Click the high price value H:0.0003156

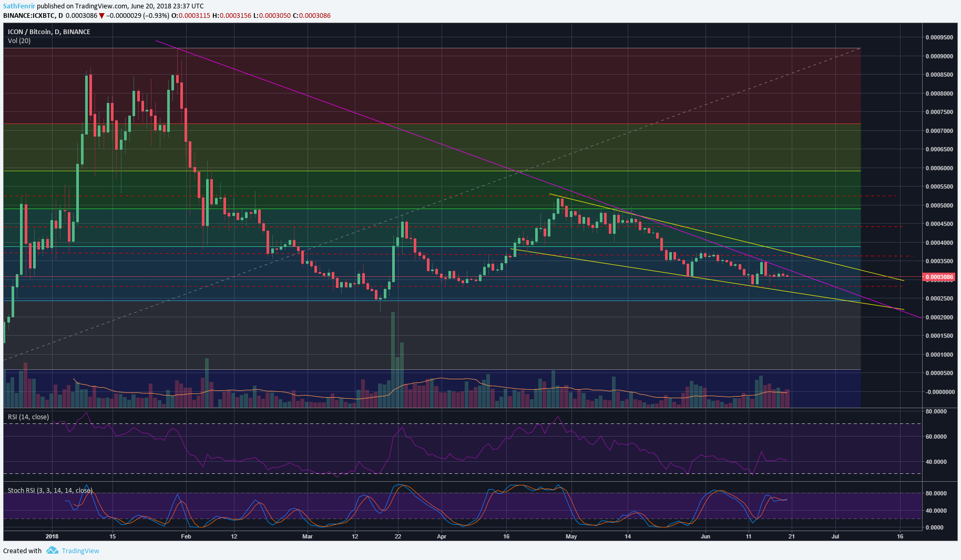(x=232, y=15)
